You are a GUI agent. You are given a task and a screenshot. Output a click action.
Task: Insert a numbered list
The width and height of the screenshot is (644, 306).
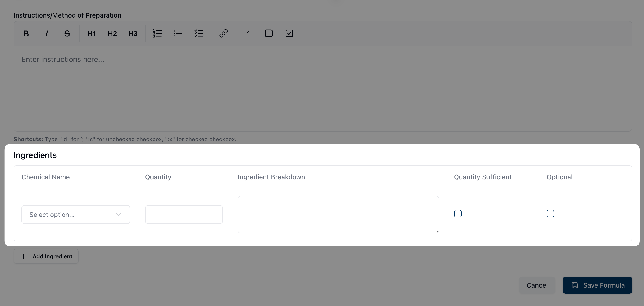click(x=157, y=34)
